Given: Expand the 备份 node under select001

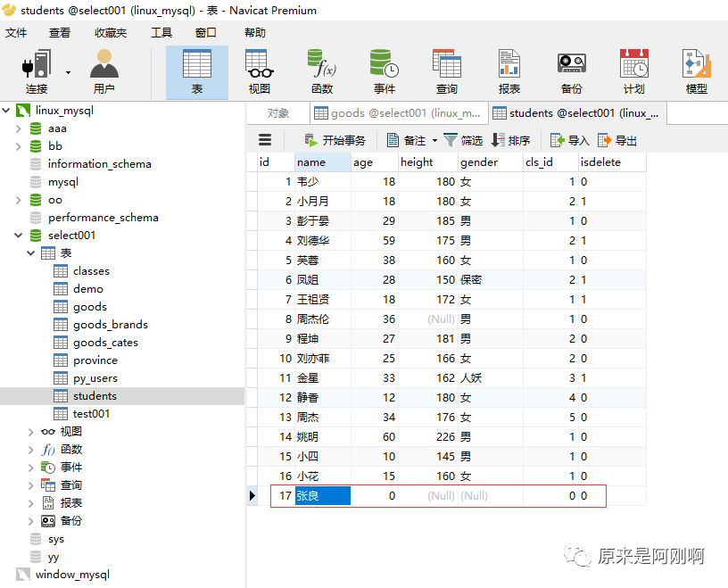Looking at the screenshot, I should (x=30, y=521).
